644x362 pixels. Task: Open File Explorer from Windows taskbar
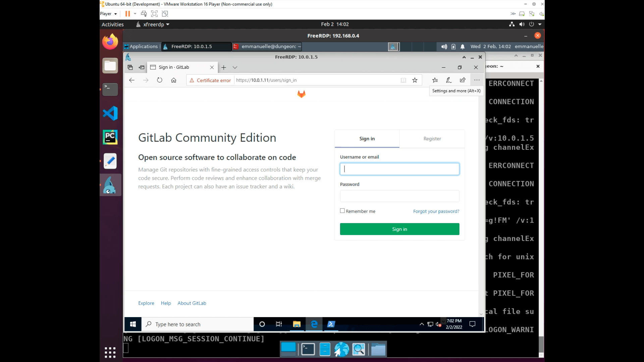[x=297, y=324]
